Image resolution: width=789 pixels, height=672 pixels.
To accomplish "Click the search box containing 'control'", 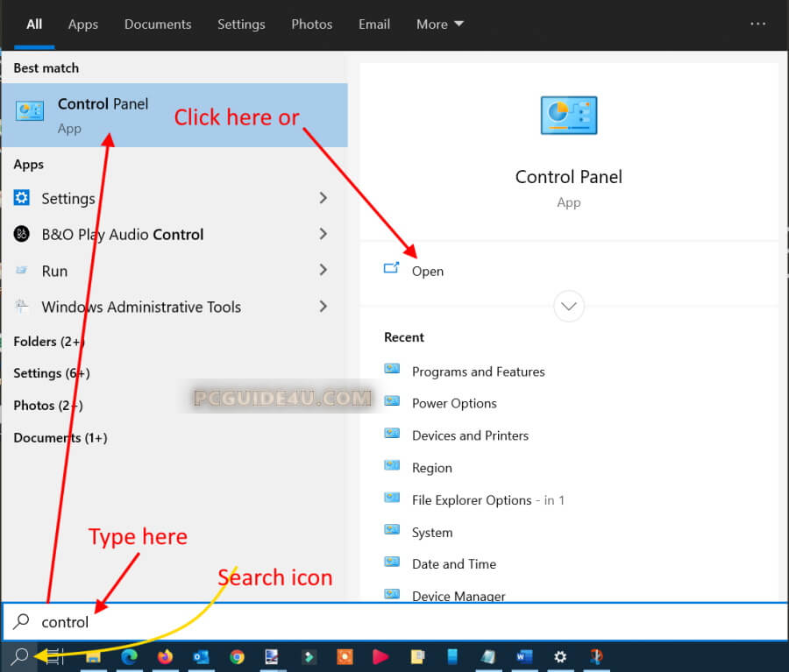I will point(394,622).
